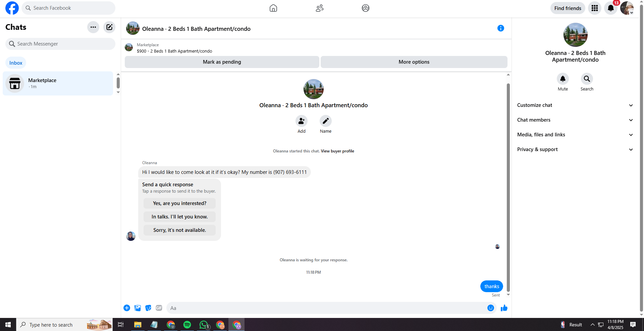Click Oleanna's message with phone number
This screenshot has width=644, height=331.
pyautogui.click(x=224, y=172)
